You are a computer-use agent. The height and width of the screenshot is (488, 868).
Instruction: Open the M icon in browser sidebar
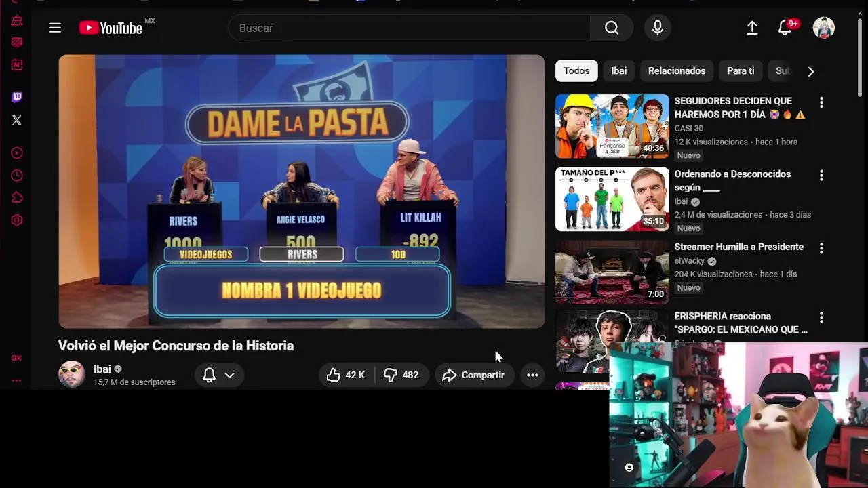17,65
